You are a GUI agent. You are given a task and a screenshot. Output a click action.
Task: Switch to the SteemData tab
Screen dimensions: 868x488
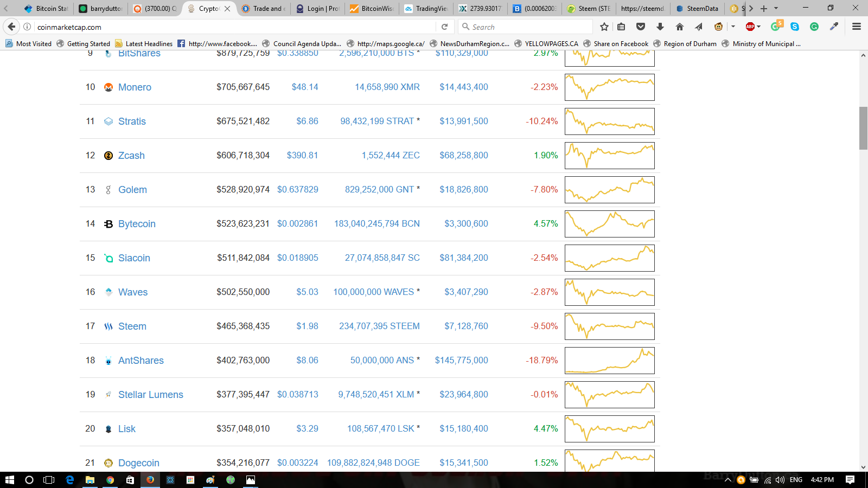point(697,8)
